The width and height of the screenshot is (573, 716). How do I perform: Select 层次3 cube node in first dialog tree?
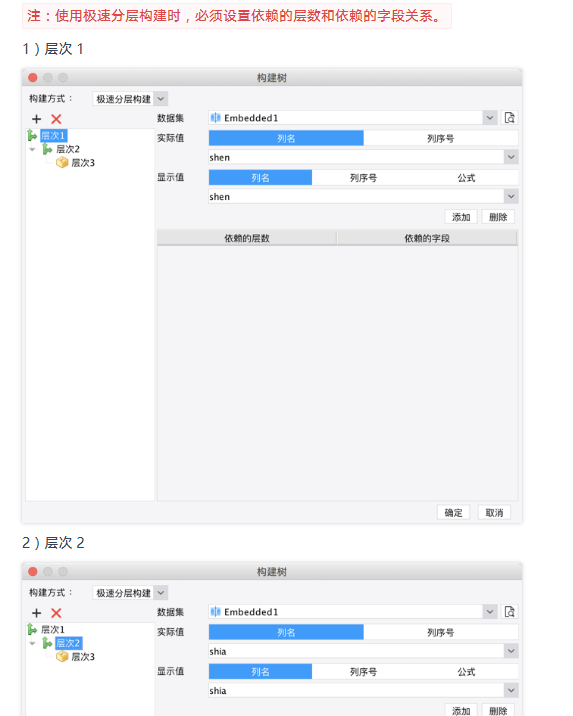[76, 163]
